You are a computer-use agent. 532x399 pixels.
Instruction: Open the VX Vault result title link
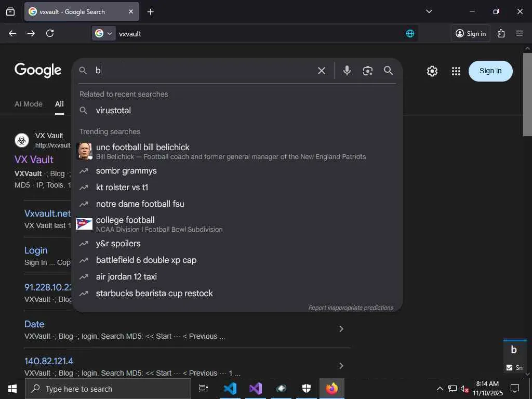(34, 159)
